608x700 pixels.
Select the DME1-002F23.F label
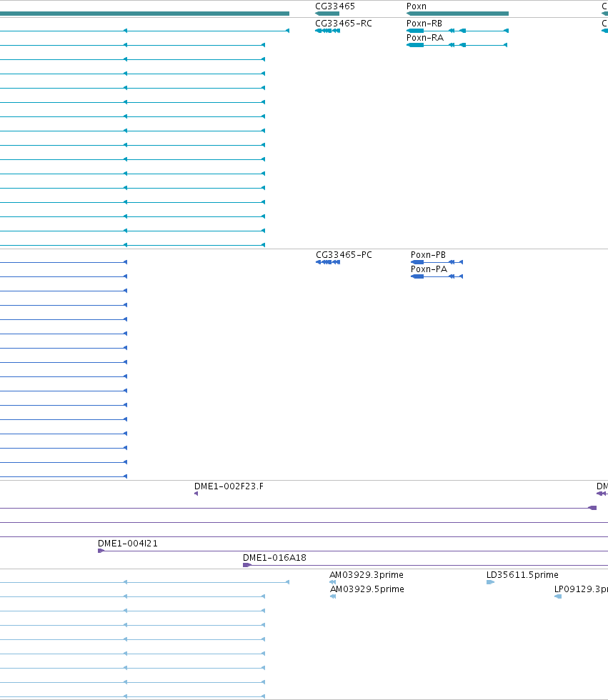[229, 486]
